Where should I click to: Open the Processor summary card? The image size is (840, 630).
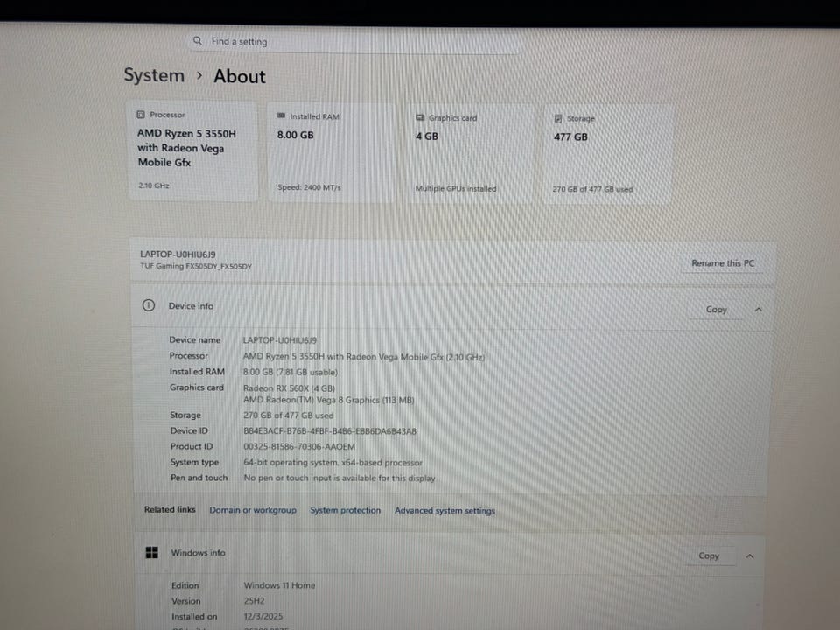click(x=192, y=151)
